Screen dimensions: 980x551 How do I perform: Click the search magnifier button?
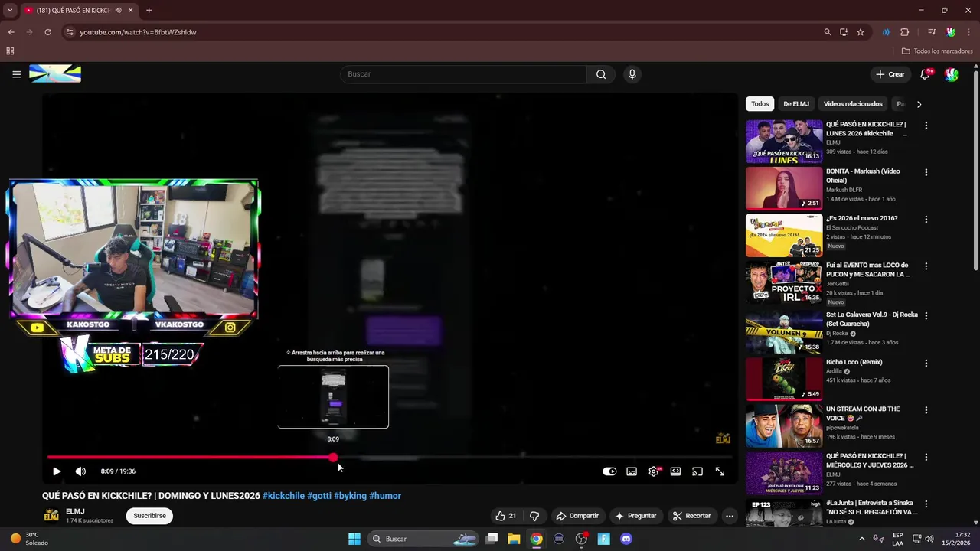coord(601,74)
